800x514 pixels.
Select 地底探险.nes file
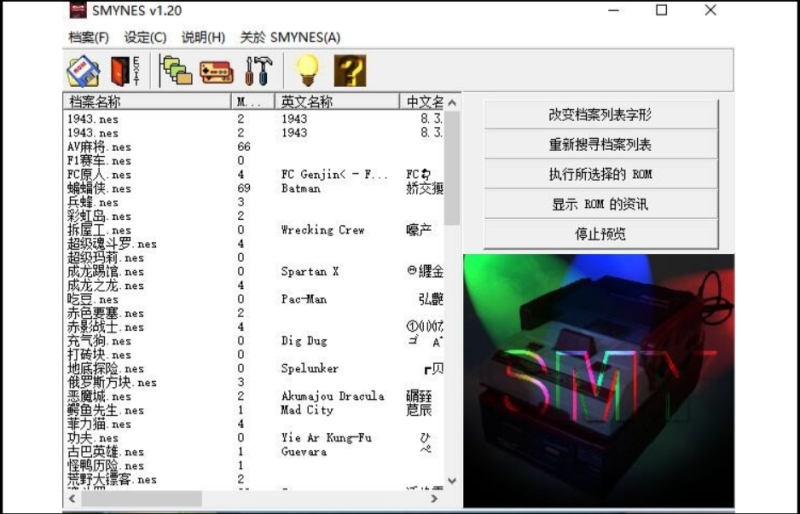(106, 369)
